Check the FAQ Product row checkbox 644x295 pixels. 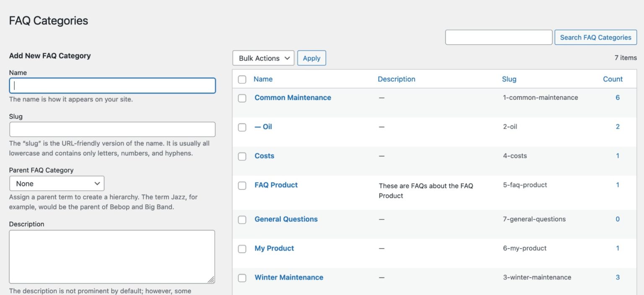click(x=242, y=185)
